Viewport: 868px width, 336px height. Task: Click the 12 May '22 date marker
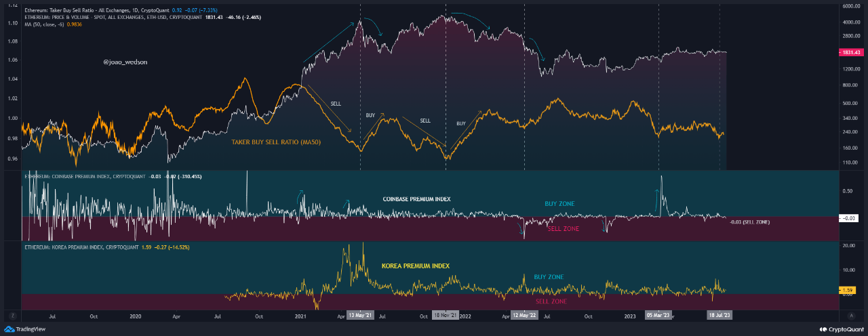pos(524,316)
